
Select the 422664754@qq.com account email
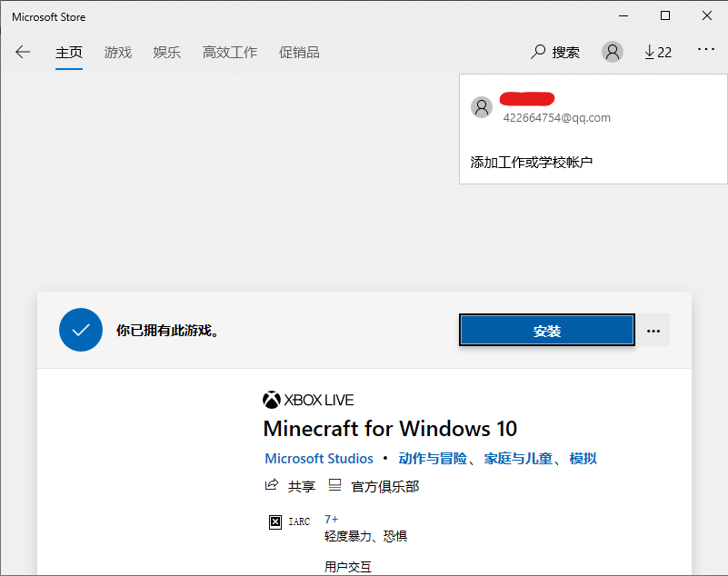tap(556, 117)
